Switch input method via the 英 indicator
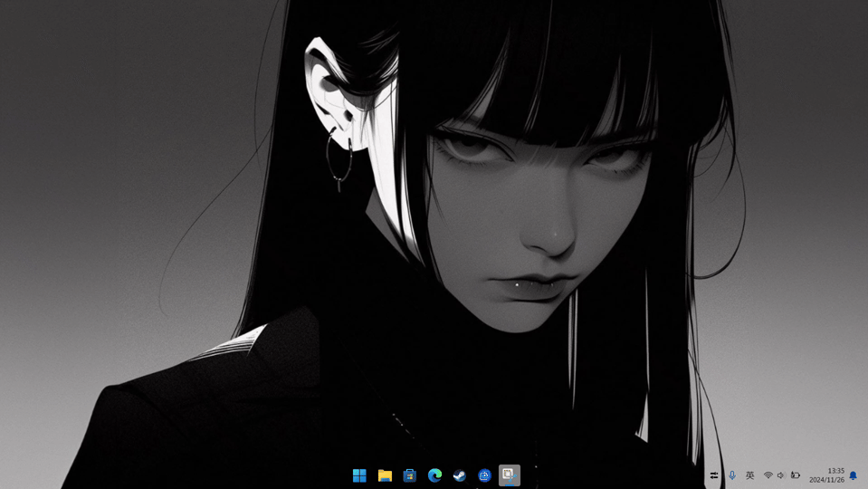This screenshot has width=868, height=489. click(x=749, y=475)
